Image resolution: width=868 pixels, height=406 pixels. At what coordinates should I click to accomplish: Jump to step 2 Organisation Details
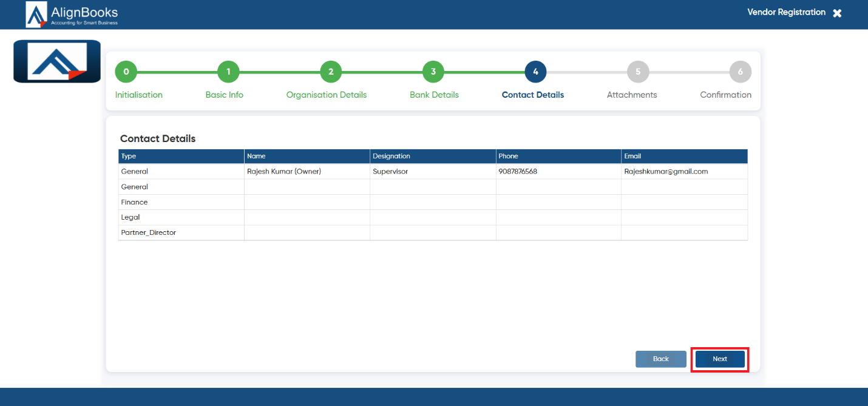(x=331, y=72)
